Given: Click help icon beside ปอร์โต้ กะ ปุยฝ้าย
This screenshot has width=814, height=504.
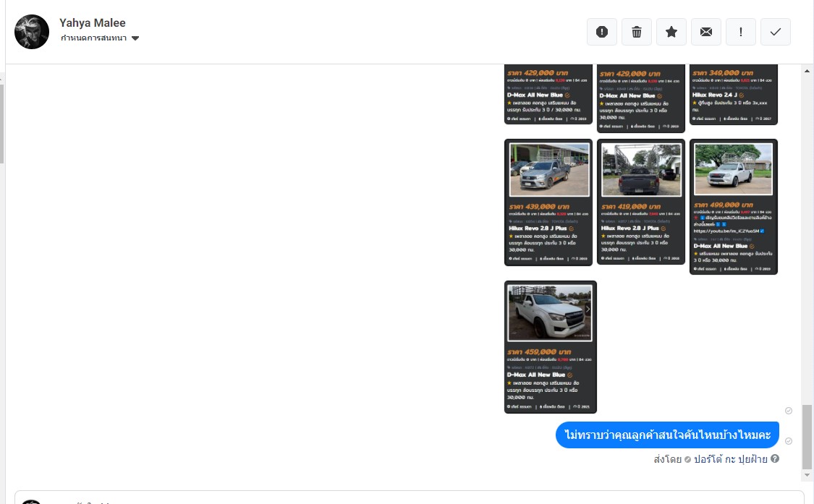Looking at the screenshot, I should coord(774,459).
